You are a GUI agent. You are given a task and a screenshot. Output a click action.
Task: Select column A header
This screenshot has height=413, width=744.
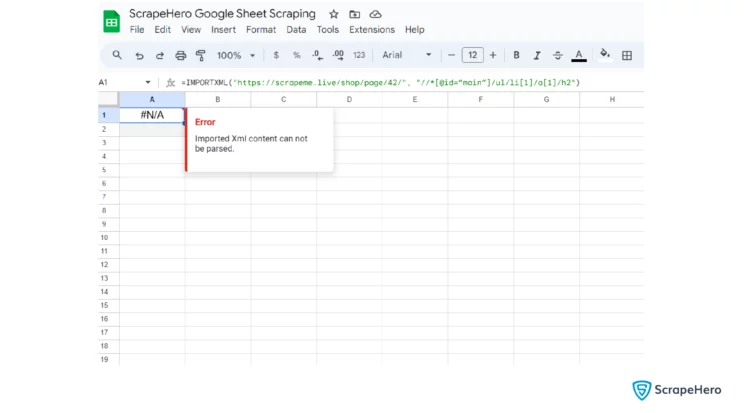[x=152, y=100]
